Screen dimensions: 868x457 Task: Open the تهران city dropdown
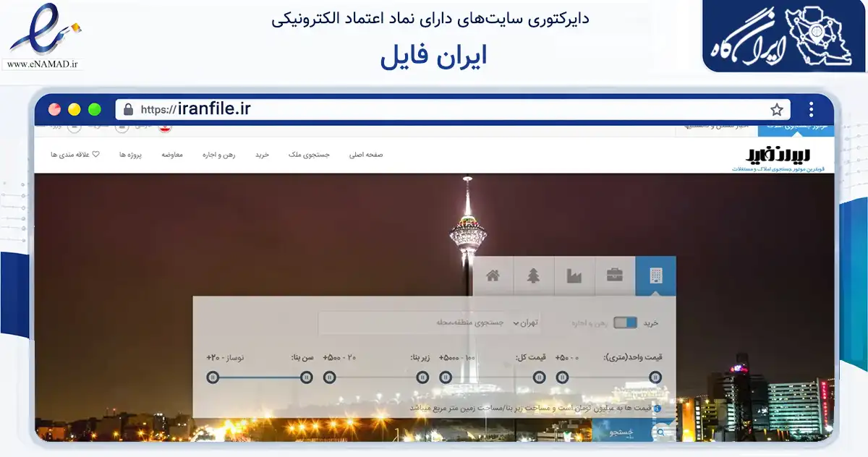526,323
